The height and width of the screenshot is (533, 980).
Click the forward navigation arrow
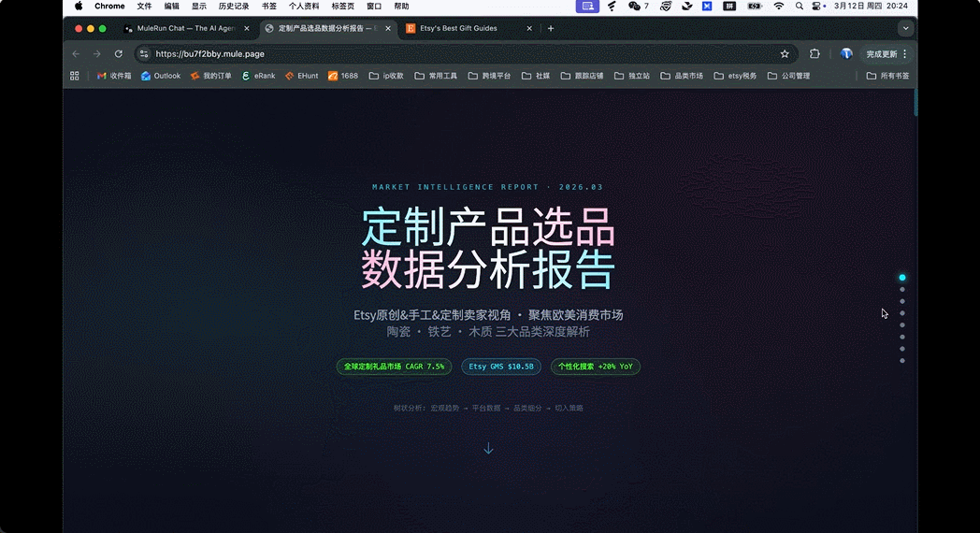[x=97, y=53]
